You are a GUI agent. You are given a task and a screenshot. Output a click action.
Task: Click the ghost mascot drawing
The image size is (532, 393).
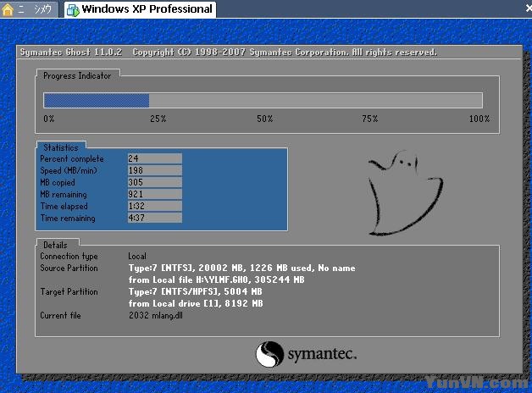(406, 193)
